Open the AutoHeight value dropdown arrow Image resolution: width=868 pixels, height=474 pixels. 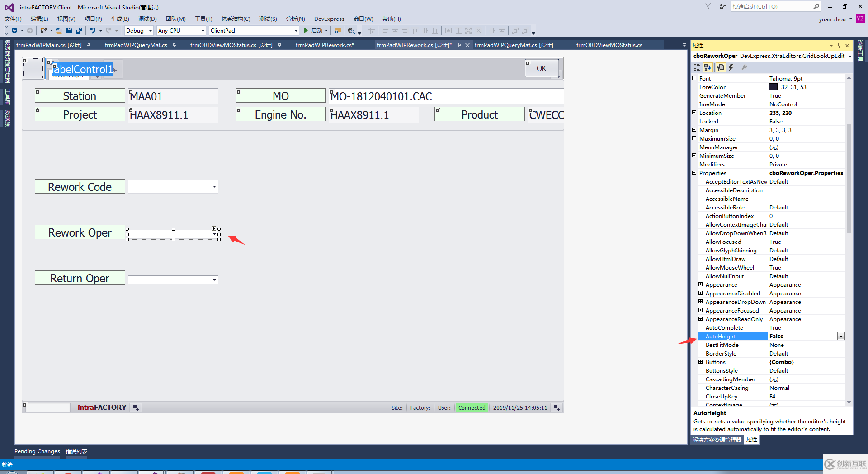[841, 336]
